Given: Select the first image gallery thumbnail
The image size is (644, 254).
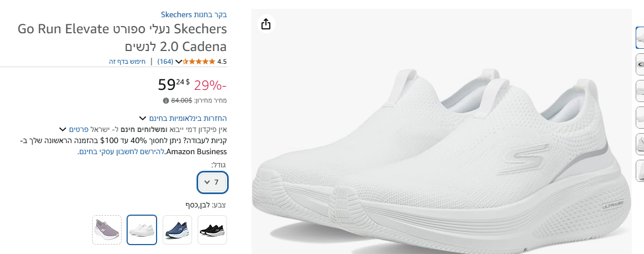Looking at the screenshot, I should (x=639, y=38).
